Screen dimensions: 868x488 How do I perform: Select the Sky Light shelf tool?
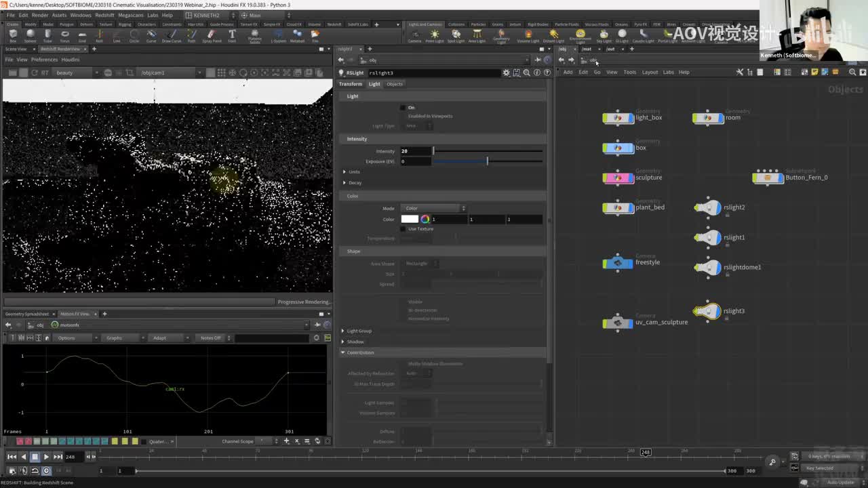(604, 35)
